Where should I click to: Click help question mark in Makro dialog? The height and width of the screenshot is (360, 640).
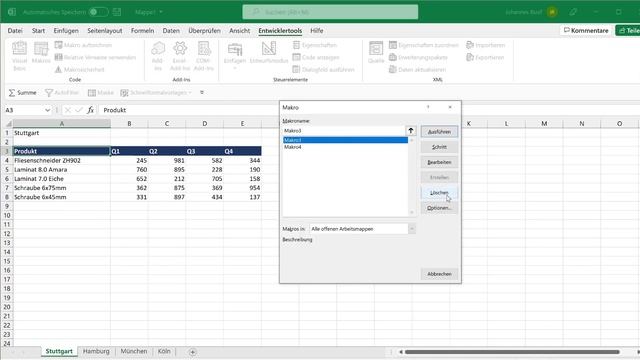coord(428,107)
